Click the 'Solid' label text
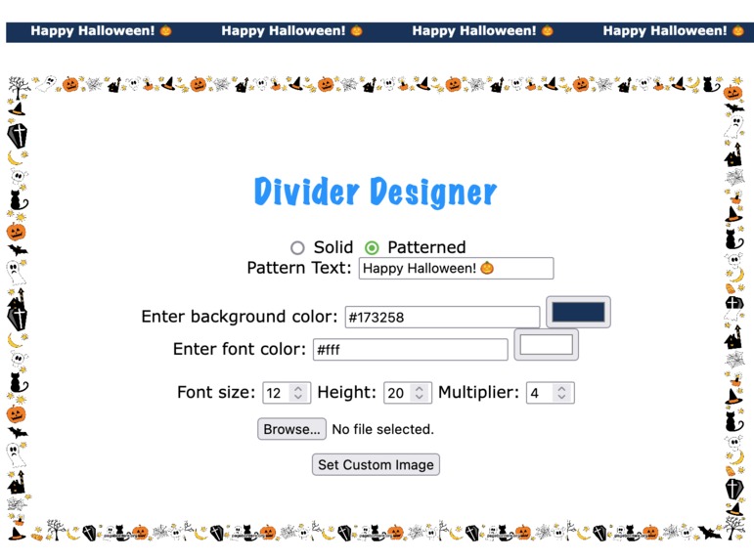 pyautogui.click(x=333, y=247)
